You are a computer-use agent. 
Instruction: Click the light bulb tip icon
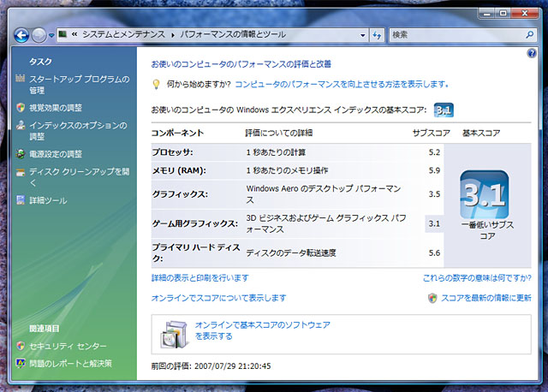point(156,85)
